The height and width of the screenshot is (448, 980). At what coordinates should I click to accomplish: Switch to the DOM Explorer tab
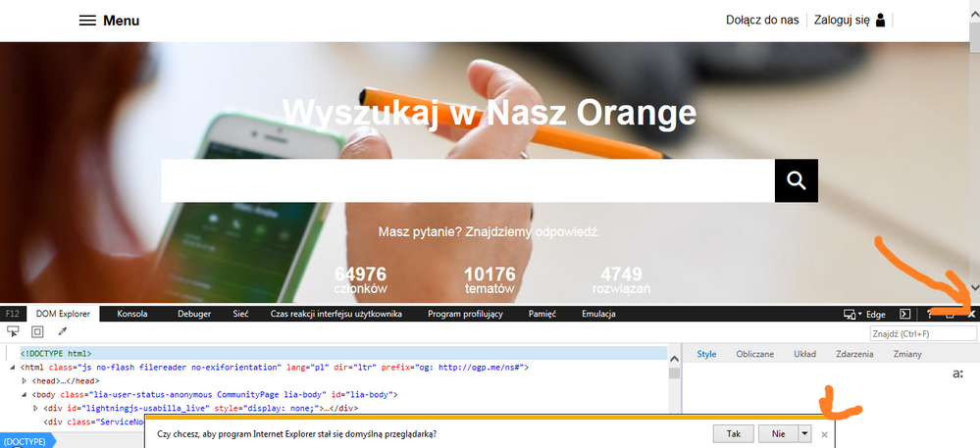63,314
